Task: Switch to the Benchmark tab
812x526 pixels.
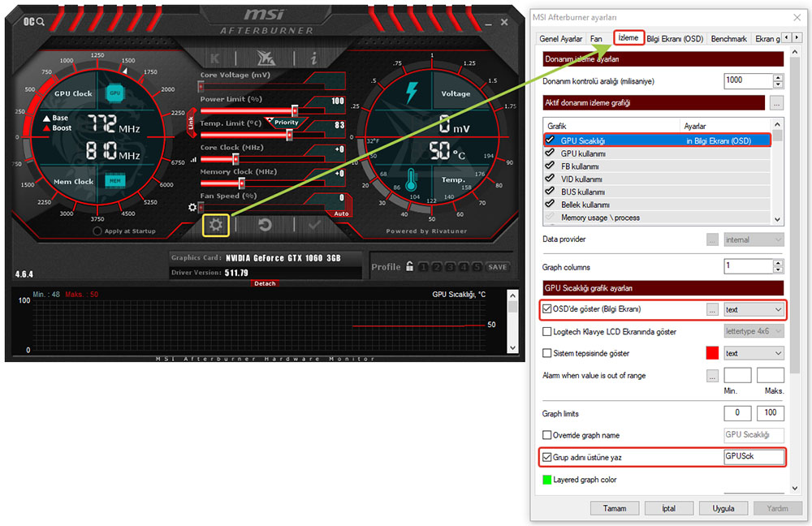Action: pyautogui.click(x=728, y=38)
